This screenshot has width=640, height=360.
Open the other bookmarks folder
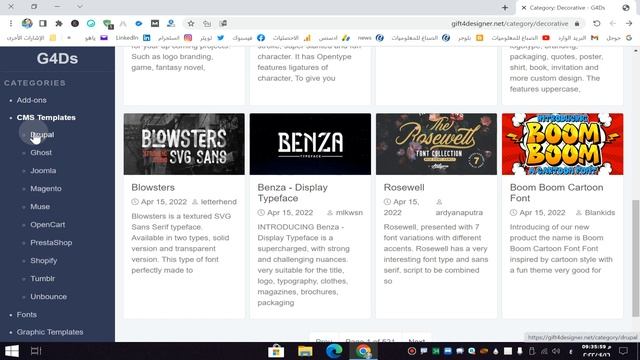(31, 38)
